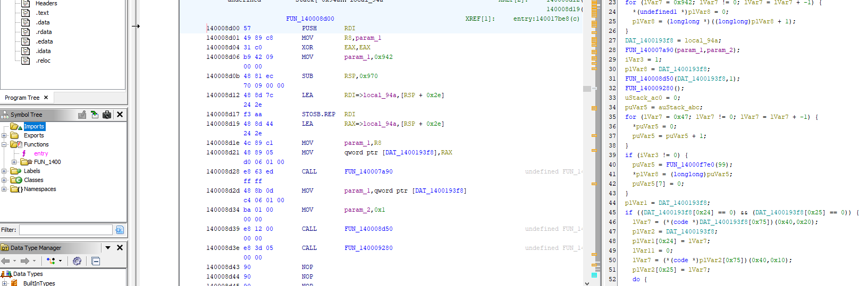The width and height of the screenshot is (868, 286).
Task: Click the Symbol Tree filter text field
Action: tap(65, 230)
